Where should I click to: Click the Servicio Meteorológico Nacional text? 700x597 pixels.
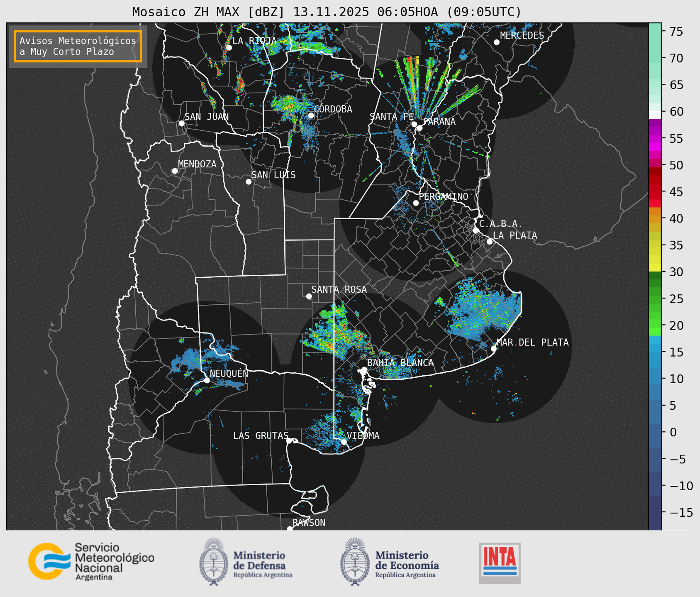click(x=114, y=562)
